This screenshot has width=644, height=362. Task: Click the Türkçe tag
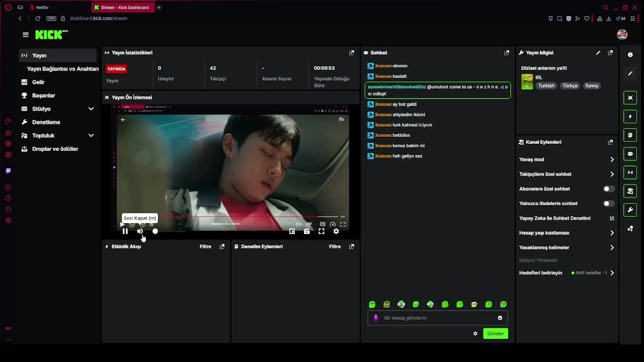570,86
